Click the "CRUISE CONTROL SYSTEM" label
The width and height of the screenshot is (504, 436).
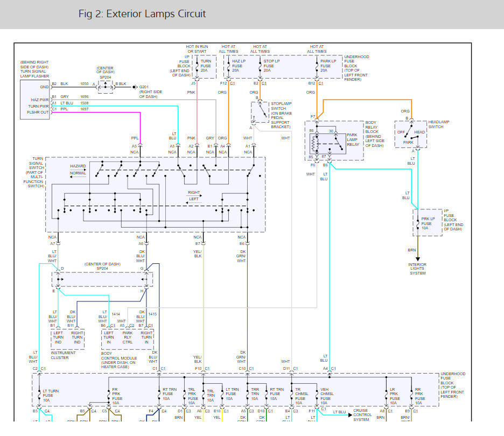pyautogui.click(x=362, y=415)
